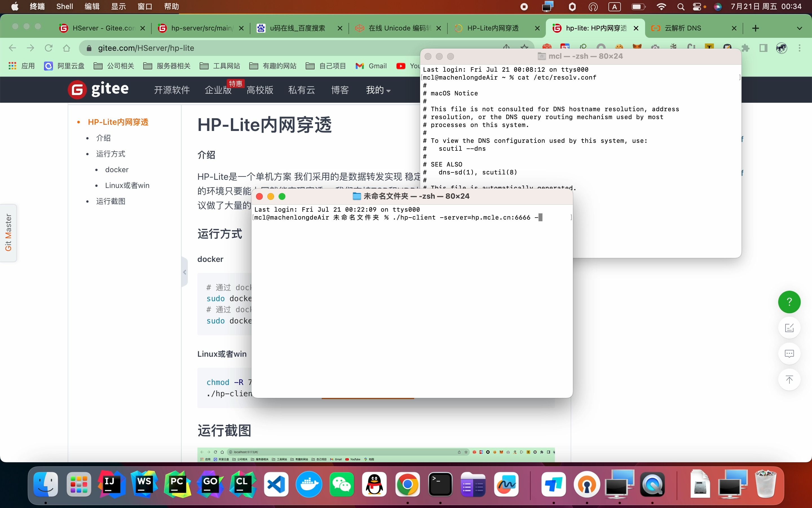Go to Chrome home page button
This screenshot has width=812, height=508.
[67, 48]
